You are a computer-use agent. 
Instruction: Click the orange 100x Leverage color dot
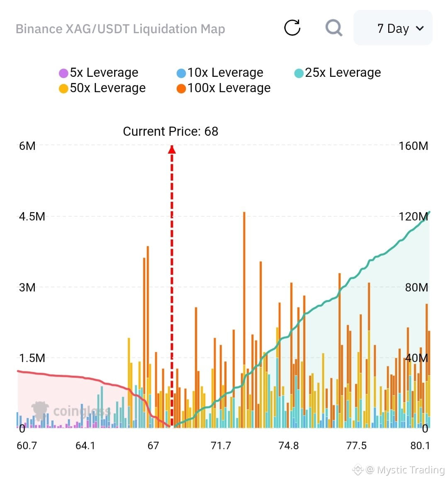tap(181, 89)
